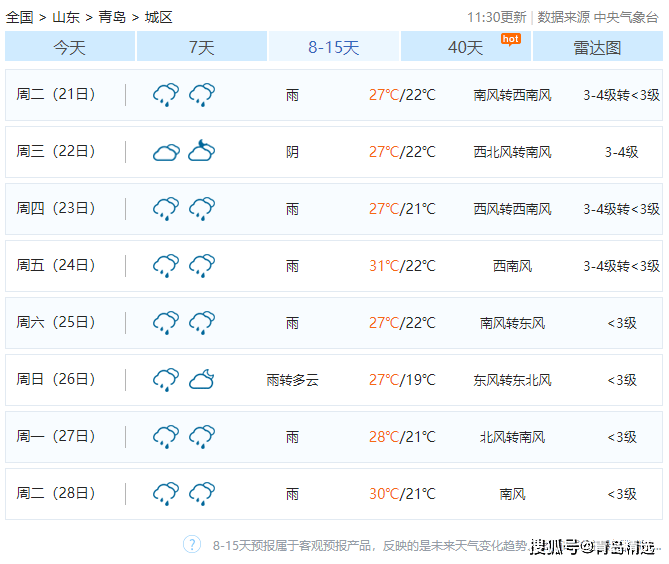Click the night rain icon for 周五（24日）

tap(202, 266)
